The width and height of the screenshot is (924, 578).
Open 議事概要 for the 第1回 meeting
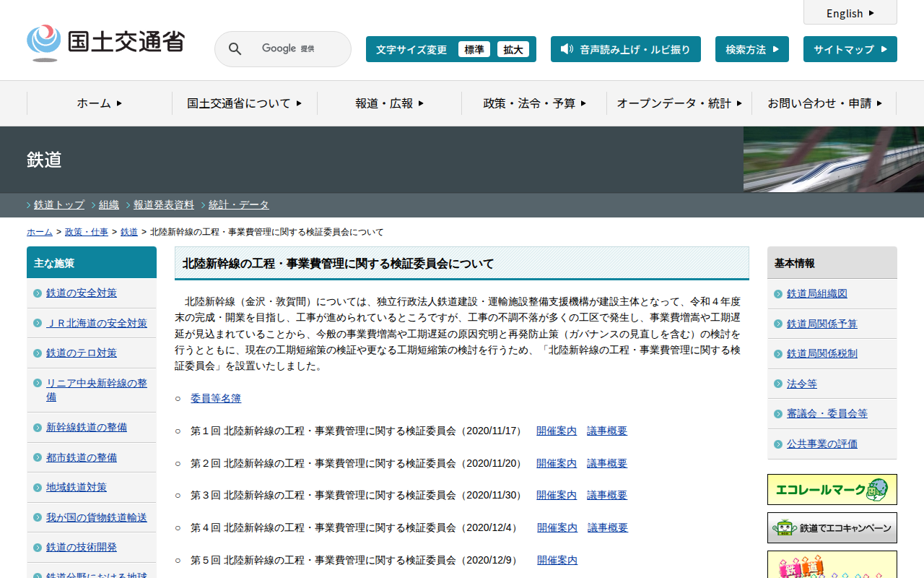(606, 431)
